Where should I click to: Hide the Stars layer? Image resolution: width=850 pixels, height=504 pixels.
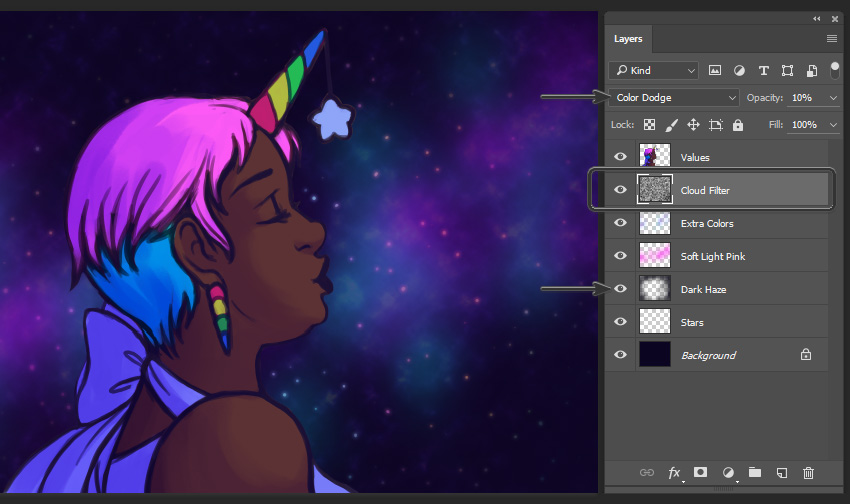(x=620, y=322)
